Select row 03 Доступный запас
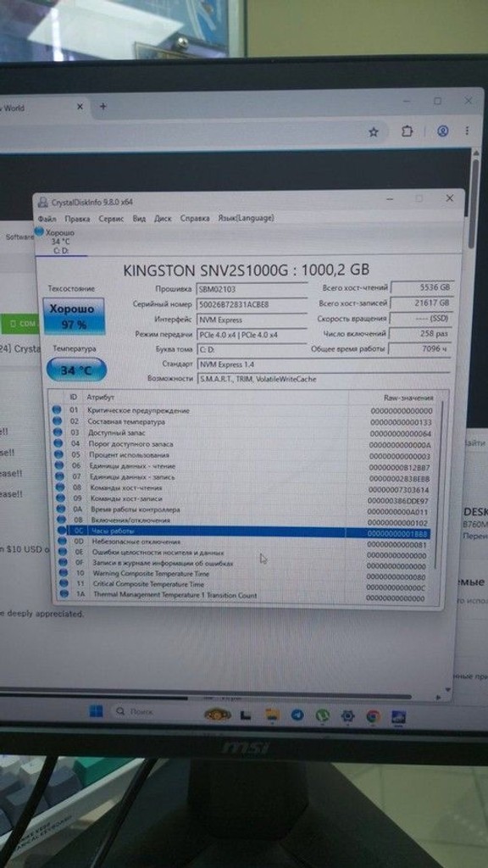This screenshot has height=868, width=488. coord(242,433)
